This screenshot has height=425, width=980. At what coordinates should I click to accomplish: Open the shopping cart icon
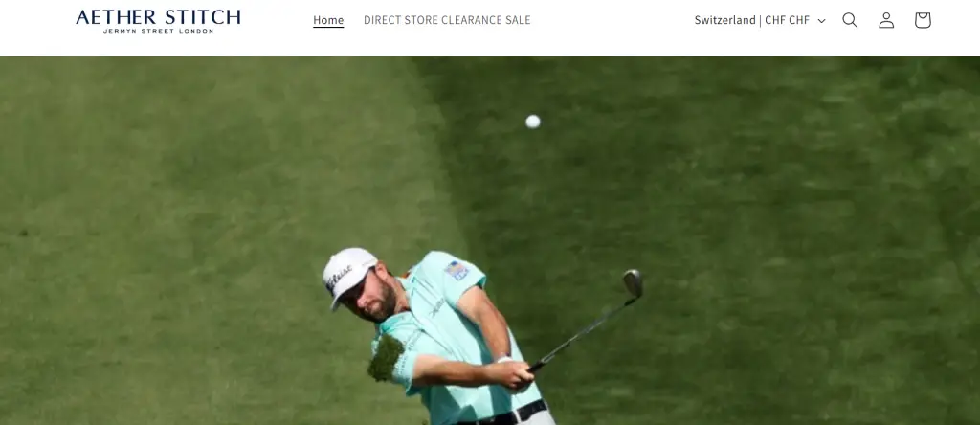[x=923, y=20]
